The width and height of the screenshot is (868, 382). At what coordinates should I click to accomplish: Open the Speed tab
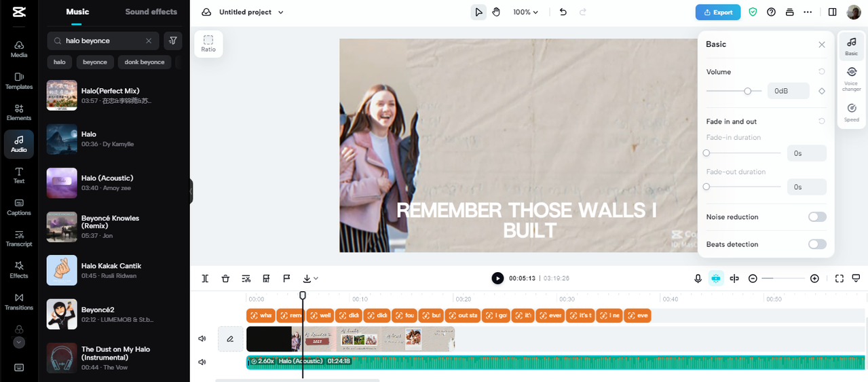coord(851,113)
